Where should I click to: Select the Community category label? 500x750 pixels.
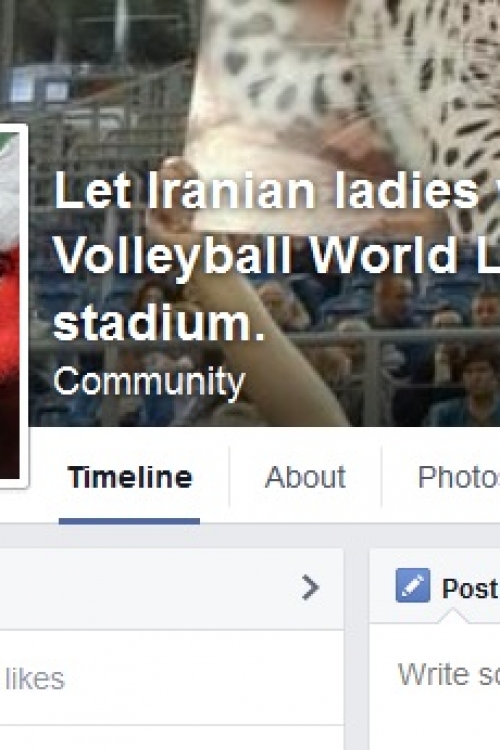pyautogui.click(x=149, y=383)
